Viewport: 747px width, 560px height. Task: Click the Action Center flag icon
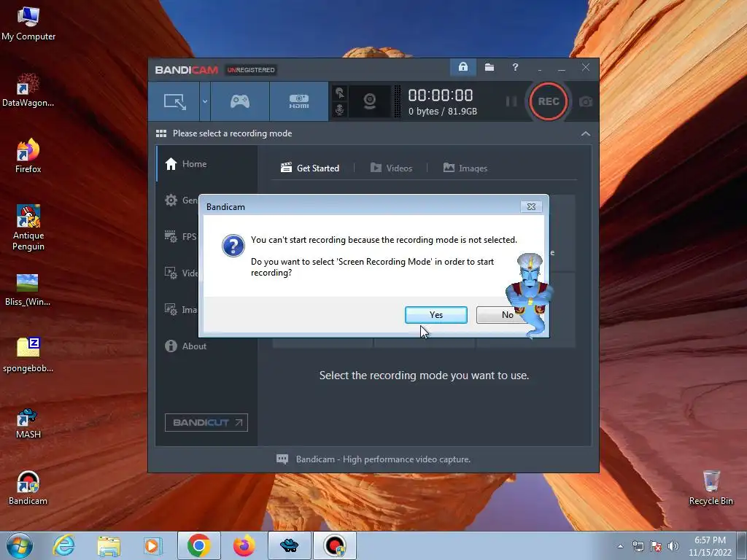656,546
